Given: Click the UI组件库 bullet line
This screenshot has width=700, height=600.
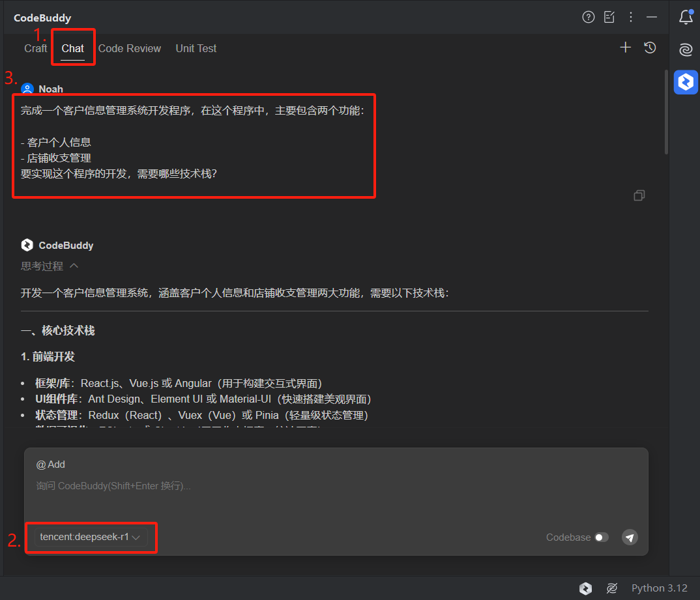Looking at the screenshot, I should point(203,399).
